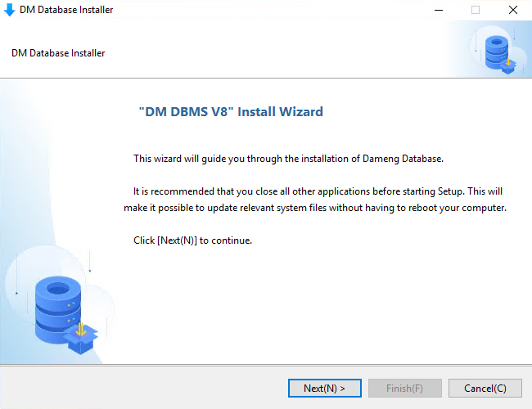Click the '"DM DBMS V8" Install Wizard' heading

[x=231, y=111]
